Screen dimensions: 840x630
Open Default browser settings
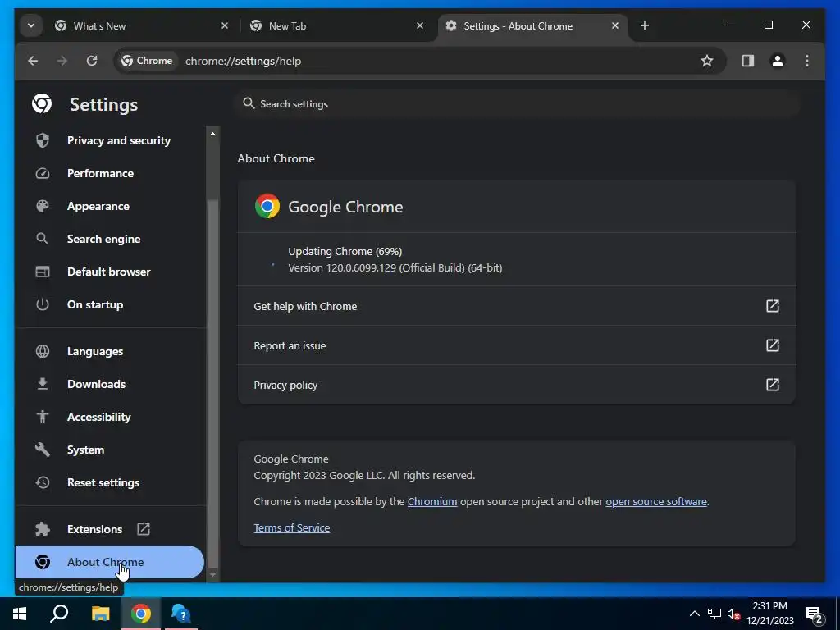tap(111, 272)
